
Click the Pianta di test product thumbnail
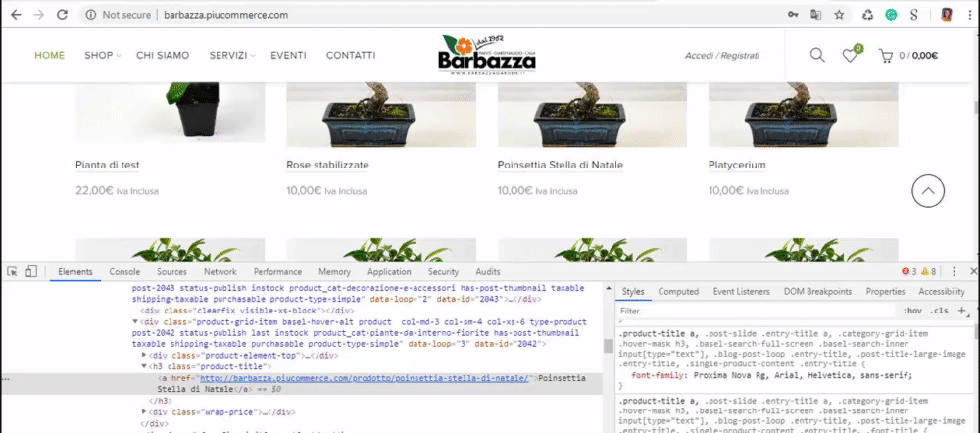(x=171, y=112)
